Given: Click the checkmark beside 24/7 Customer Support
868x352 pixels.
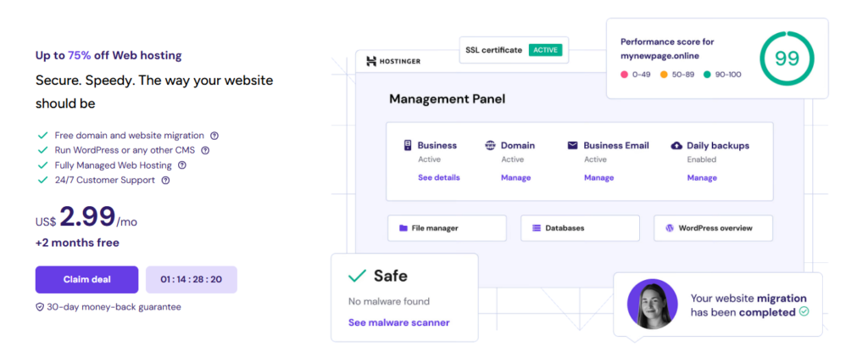Looking at the screenshot, I should coord(42,180).
